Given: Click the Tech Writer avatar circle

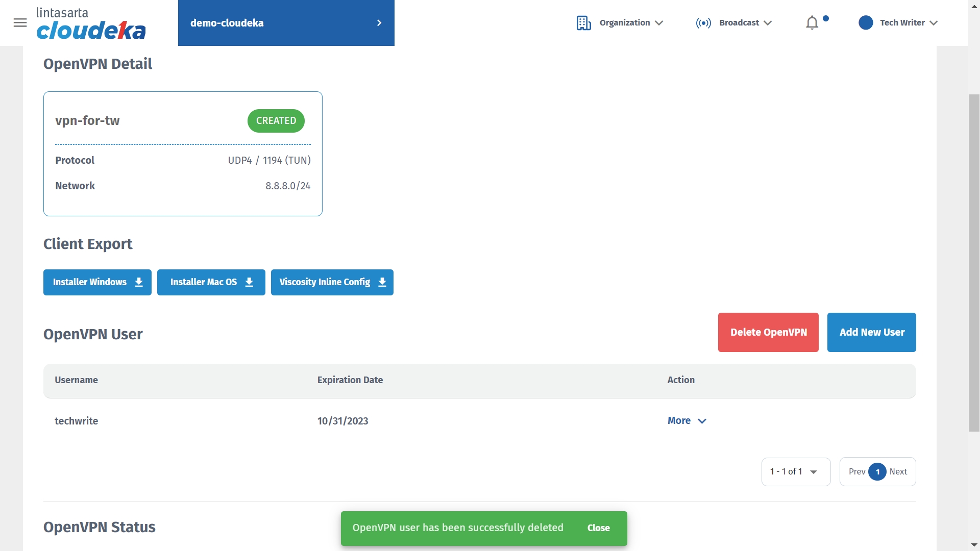Looking at the screenshot, I should click(865, 23).
